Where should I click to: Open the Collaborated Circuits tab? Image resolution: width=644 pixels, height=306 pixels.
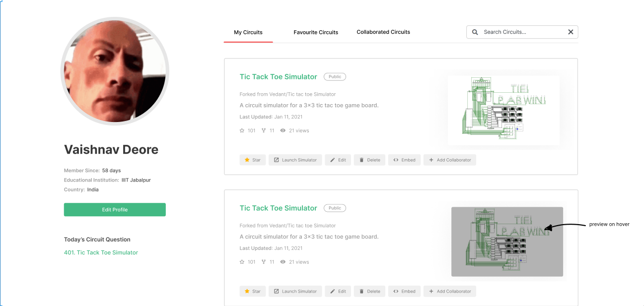[383, 32]
